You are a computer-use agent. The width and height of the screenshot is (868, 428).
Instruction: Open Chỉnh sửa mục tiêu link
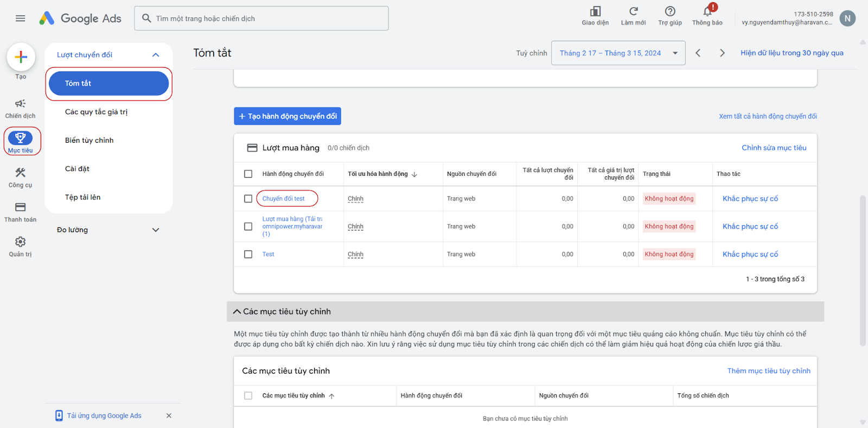click(x=774, y=148)
